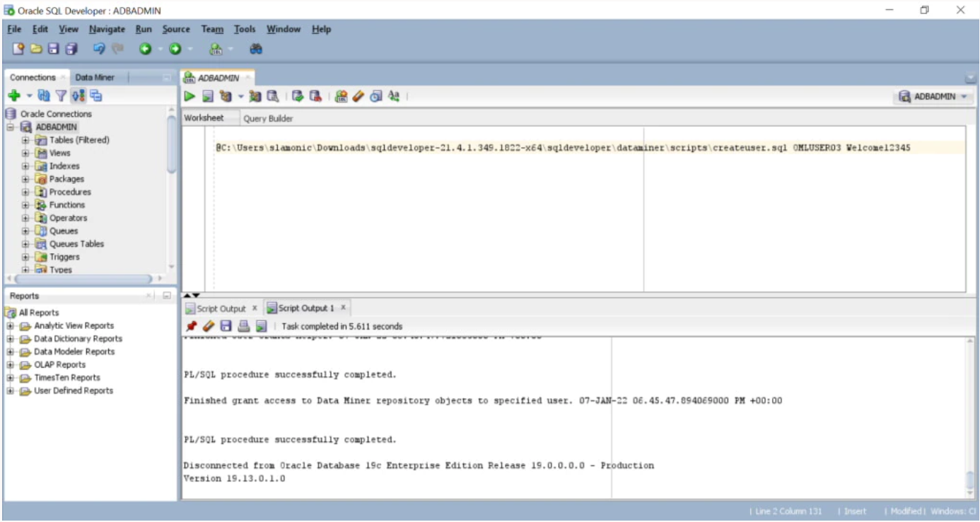Clear script output with eraser icon
The height and width of the screenshot is (522, 980).
click(209, 326)
